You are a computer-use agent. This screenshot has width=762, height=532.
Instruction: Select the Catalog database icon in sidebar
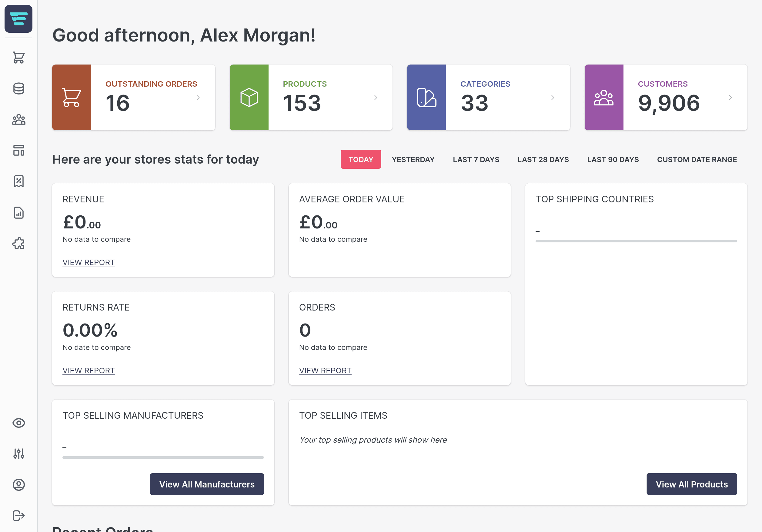click(18, 88)
